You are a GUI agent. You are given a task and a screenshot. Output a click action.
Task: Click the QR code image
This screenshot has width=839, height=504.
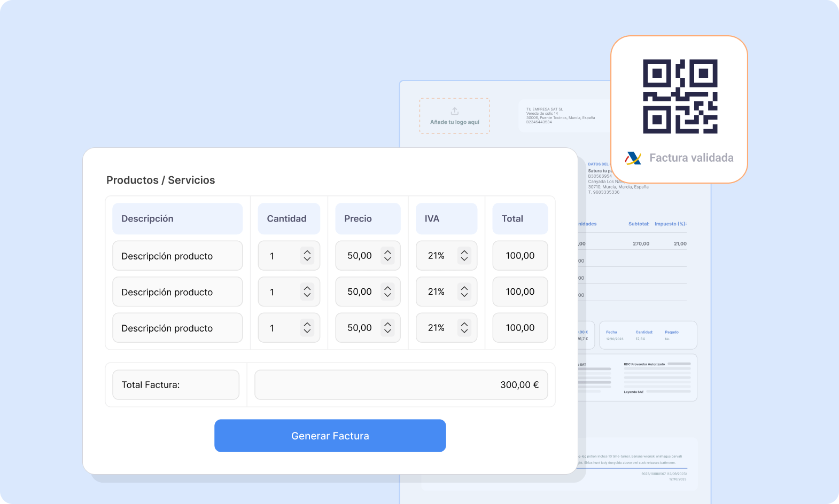tap(680, 97)
